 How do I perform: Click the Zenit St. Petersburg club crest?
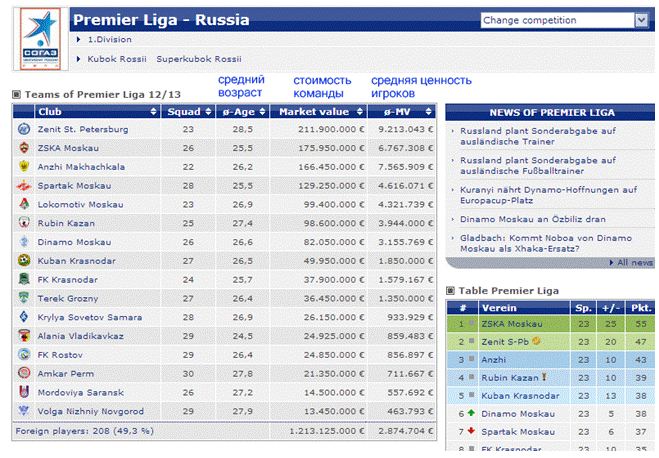[x=24, y=129]
